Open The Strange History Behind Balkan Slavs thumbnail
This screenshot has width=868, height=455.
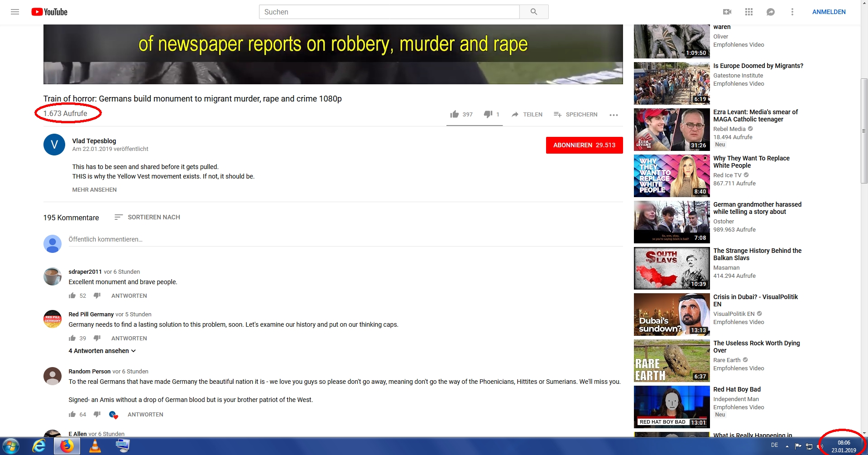[671, 268]
